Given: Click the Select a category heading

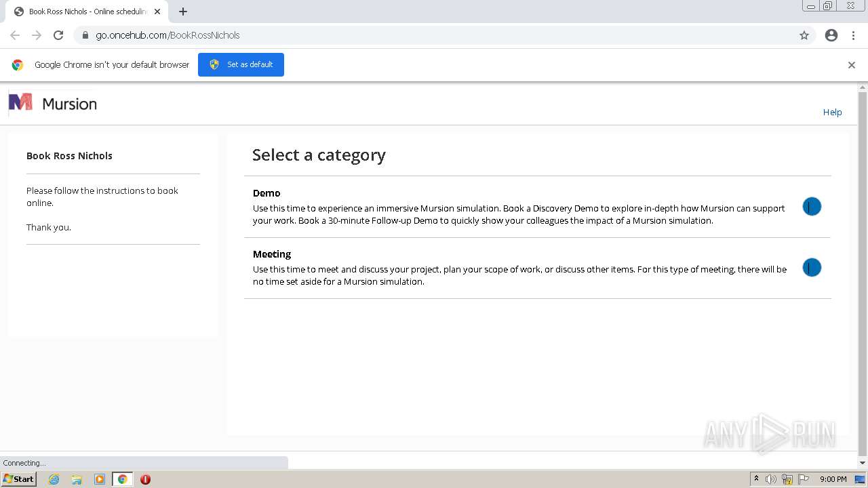Looking at the screenshot, I should point(319,155).
